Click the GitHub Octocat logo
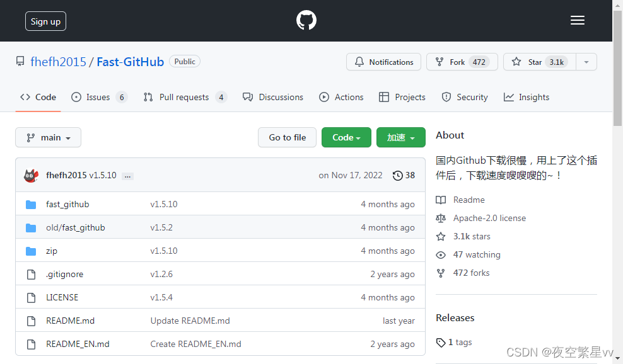The height and width of the screenshot is (364, 623). point(306,20)
